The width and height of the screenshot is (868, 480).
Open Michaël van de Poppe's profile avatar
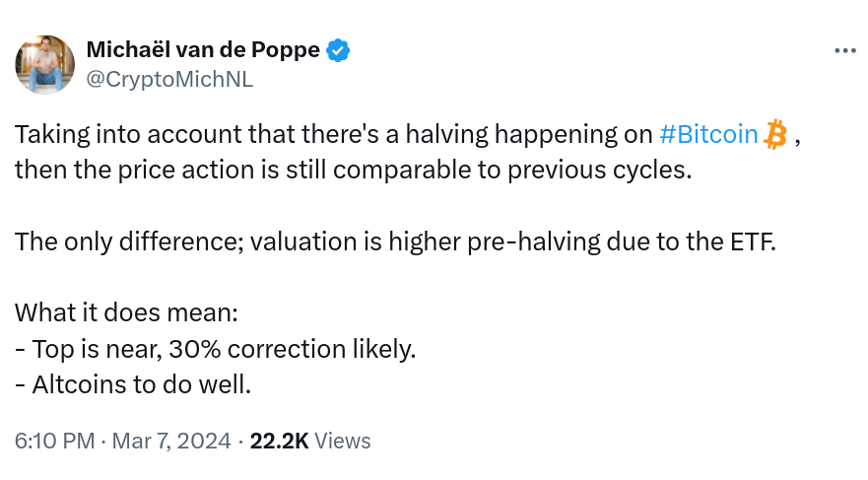pos(45,64)
